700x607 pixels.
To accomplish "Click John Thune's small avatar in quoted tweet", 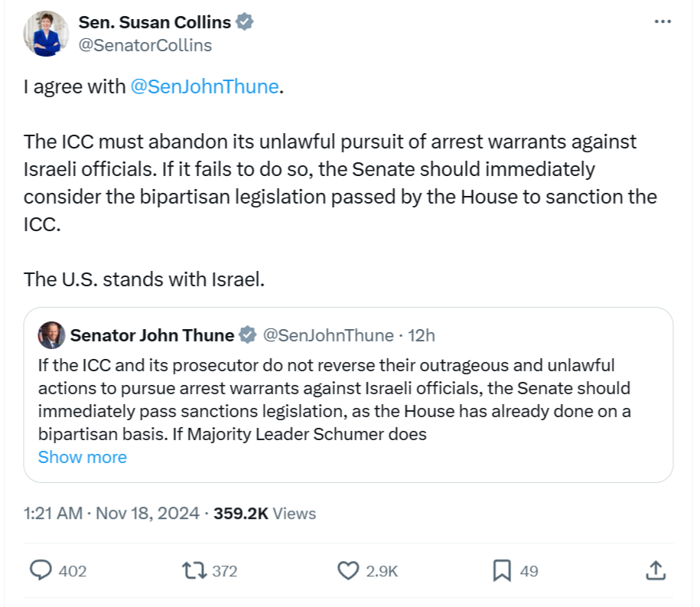I will (51, 335).
